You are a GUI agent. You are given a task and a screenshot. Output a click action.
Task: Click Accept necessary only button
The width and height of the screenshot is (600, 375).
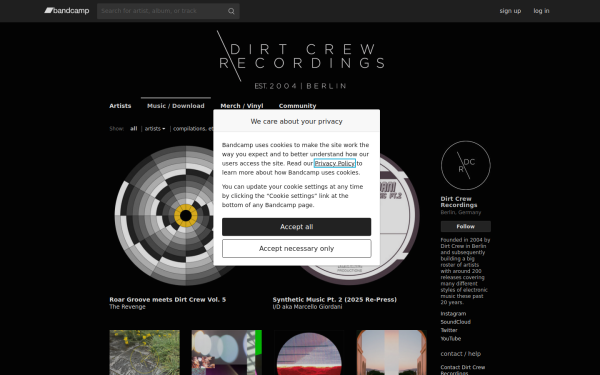(297, 248)
